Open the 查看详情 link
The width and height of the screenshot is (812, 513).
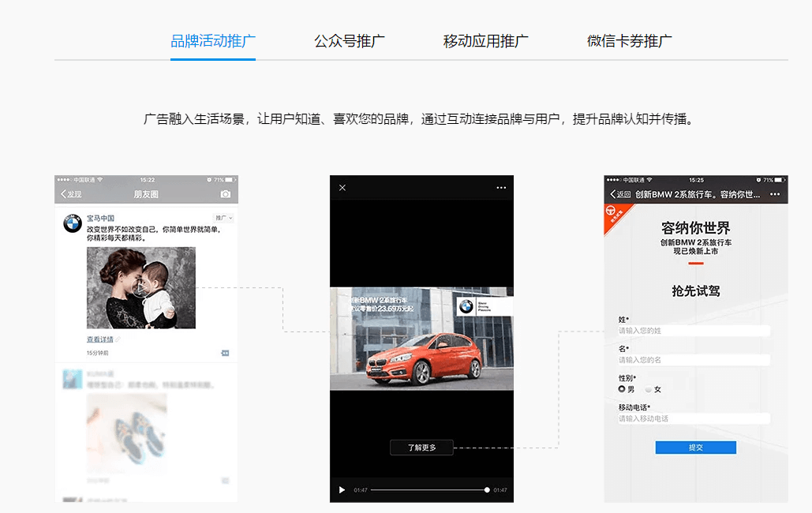(100, 339)
